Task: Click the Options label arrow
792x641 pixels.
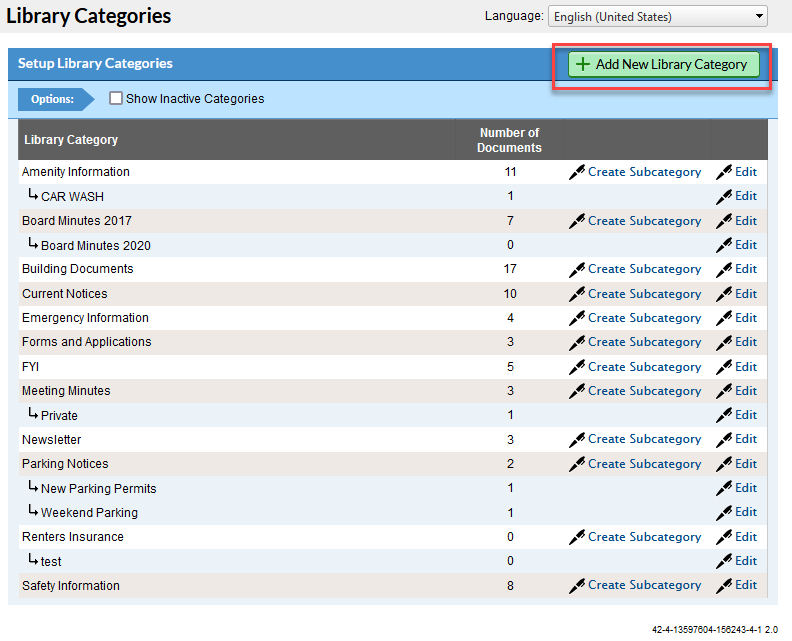Action: point(56,99)
